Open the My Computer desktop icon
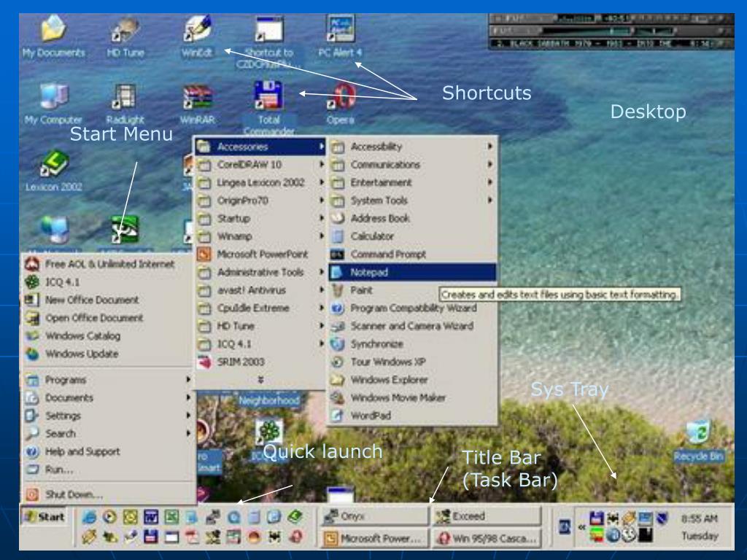 tap(53, 104)
